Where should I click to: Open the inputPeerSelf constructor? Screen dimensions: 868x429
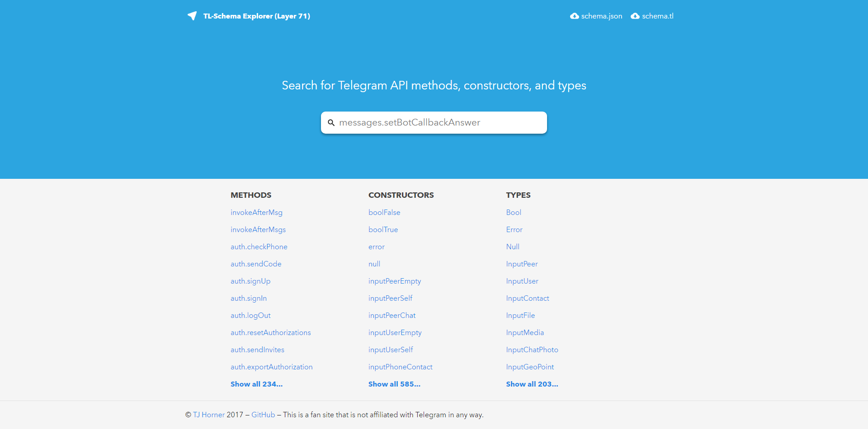[x=391, y=298]
